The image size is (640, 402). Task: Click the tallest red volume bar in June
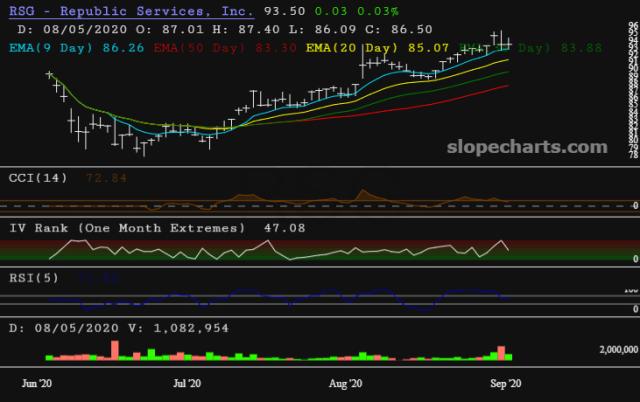[x=115, y=350]
